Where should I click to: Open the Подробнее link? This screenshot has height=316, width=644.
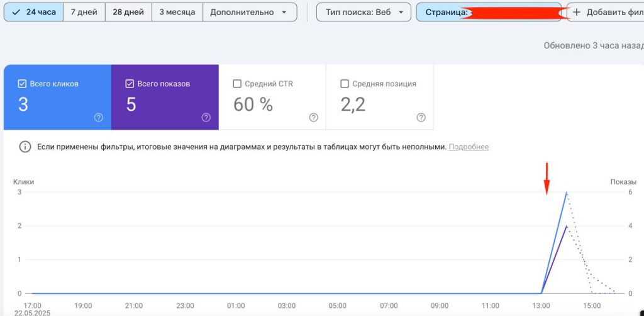point(469,147)
